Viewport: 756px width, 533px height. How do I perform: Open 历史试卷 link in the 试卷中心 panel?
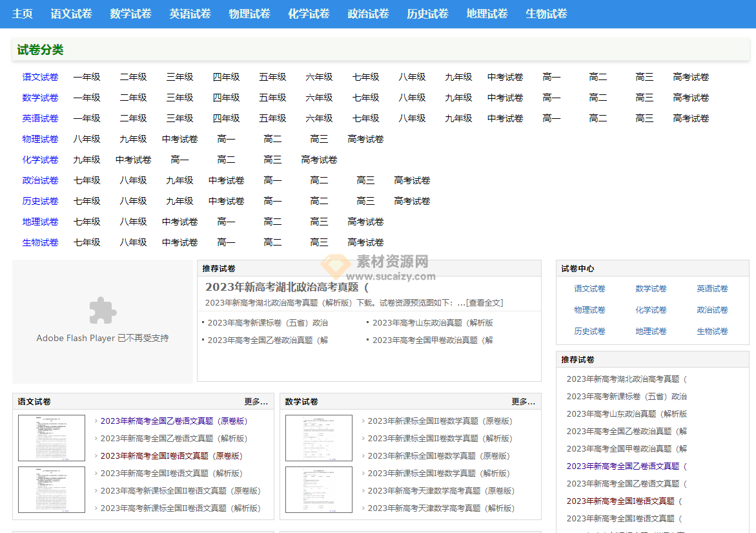pos(589,331)
